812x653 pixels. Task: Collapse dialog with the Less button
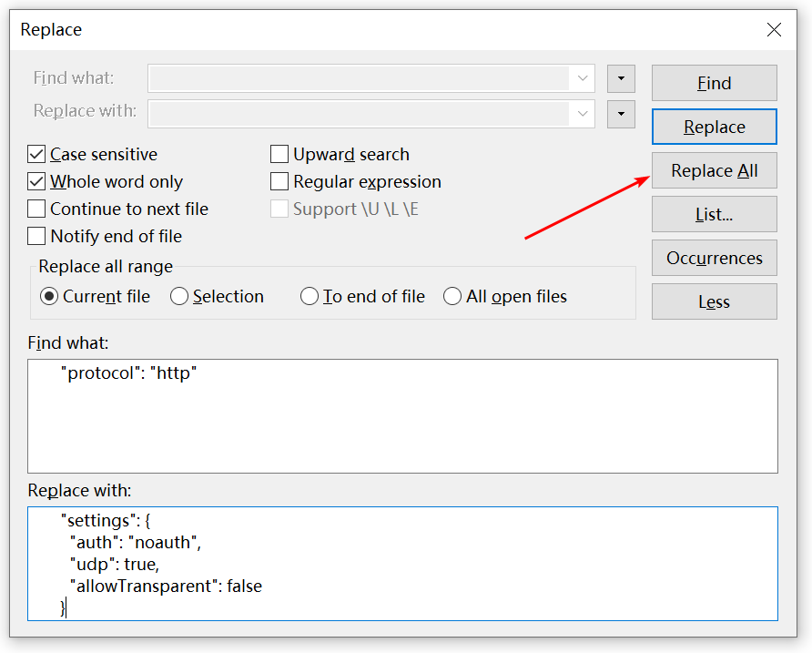(x=714, y=301)
